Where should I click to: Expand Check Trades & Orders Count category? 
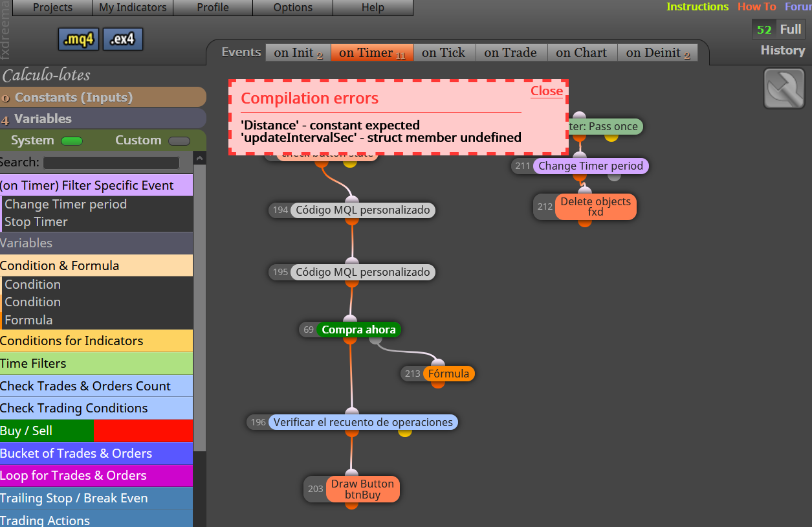(x=96, y=386)
